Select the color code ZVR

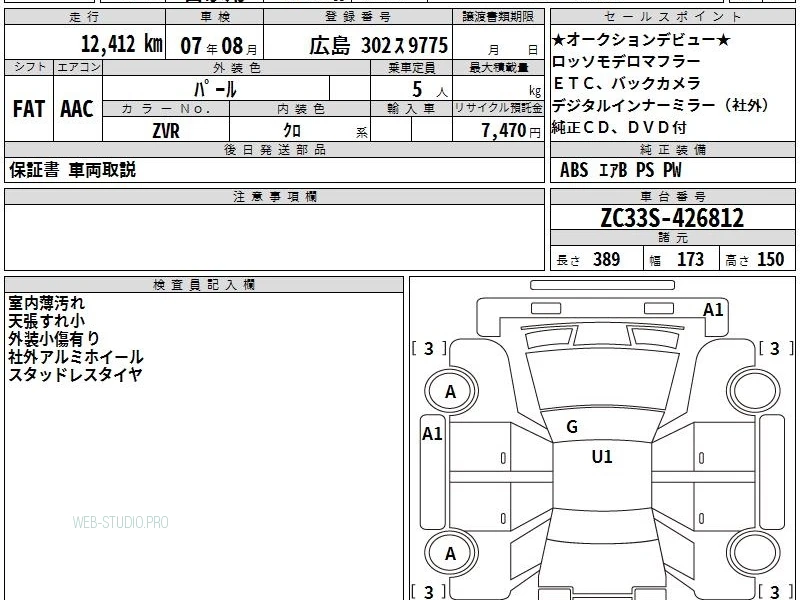[x=166, y=131]
